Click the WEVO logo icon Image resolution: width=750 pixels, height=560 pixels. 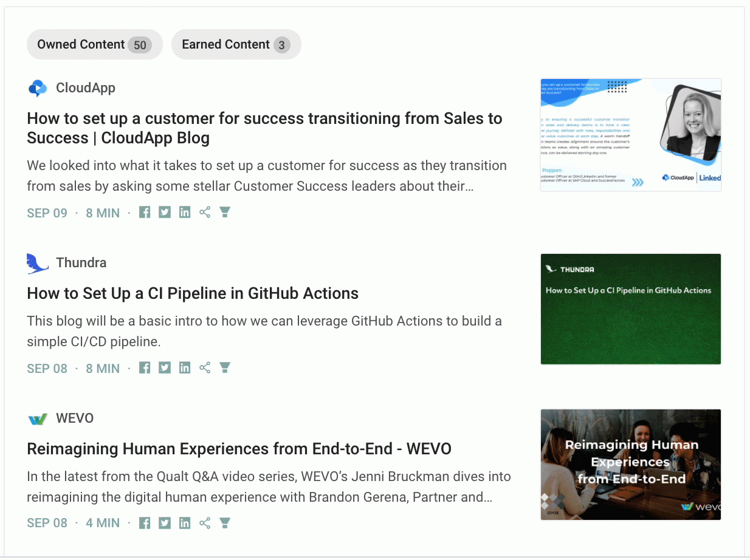pos(38,418)
